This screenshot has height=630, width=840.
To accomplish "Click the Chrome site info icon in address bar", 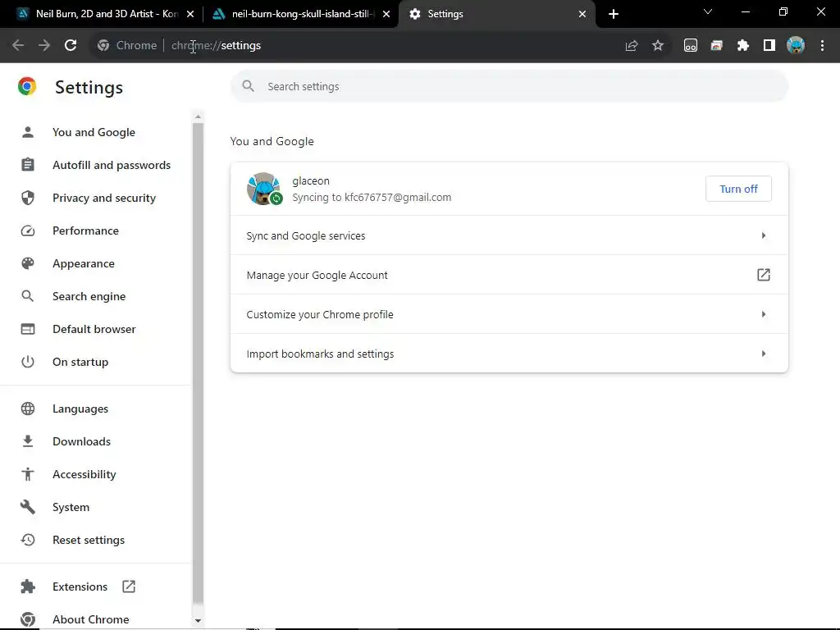I will [103, 46].
